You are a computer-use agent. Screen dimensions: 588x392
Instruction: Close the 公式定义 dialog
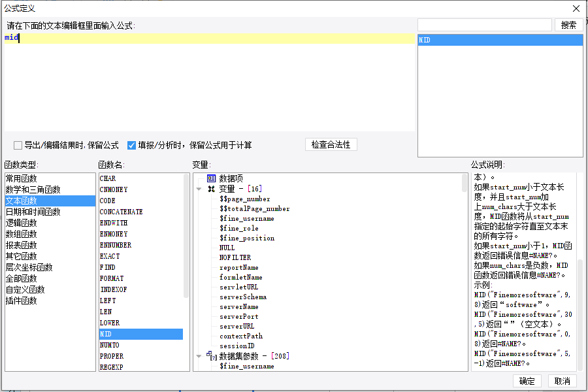click(x=576, y=8)
